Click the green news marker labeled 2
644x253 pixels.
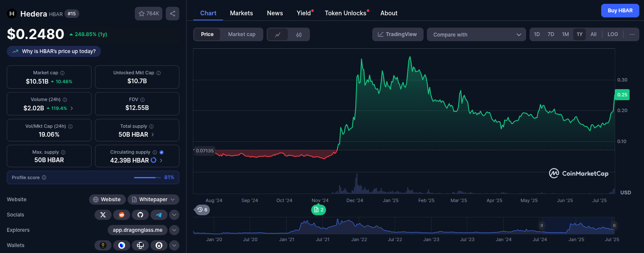[x=318, y=210]
